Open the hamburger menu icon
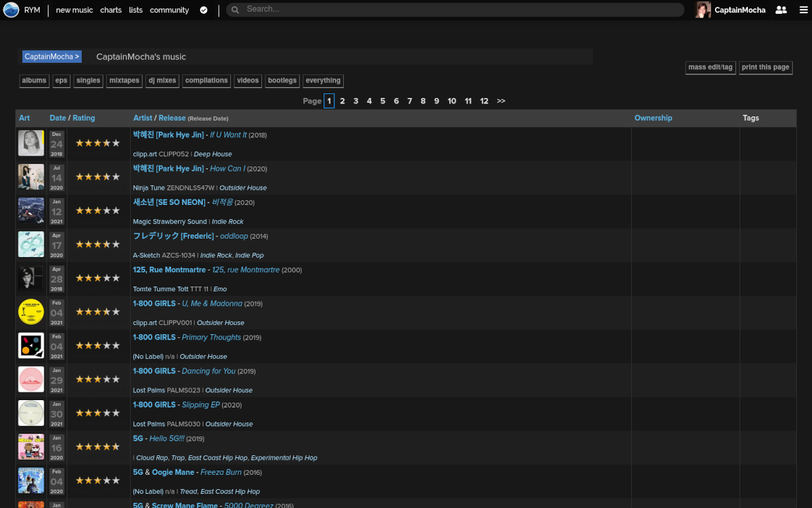 tap(804, 10)
